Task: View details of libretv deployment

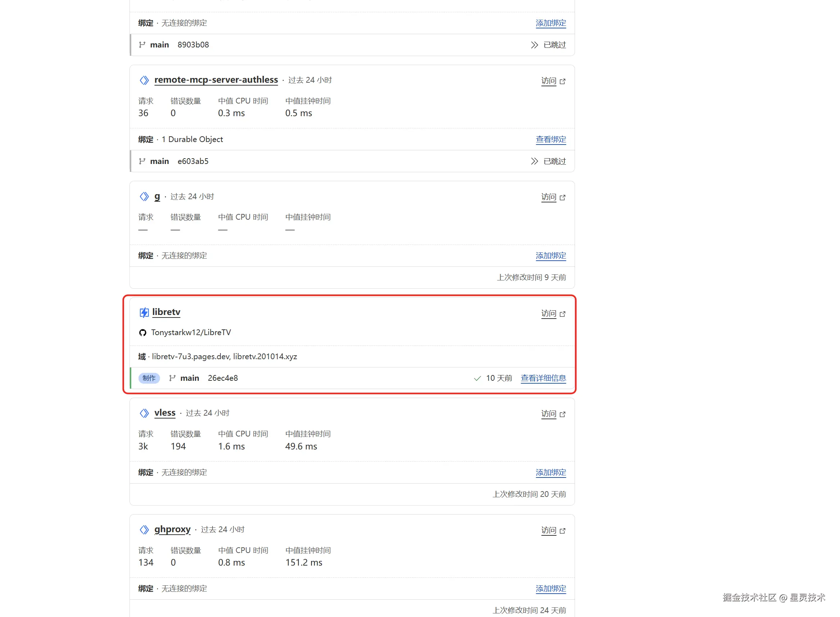Action: pos(543,378)
